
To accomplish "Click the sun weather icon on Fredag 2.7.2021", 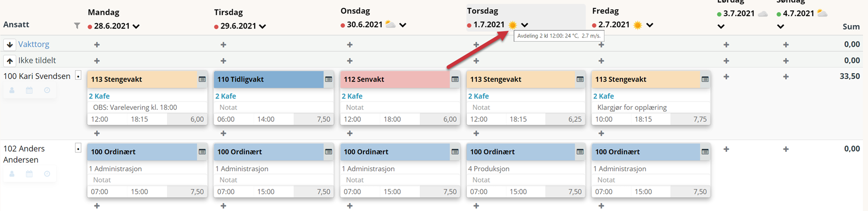I will tap(637, 25).
